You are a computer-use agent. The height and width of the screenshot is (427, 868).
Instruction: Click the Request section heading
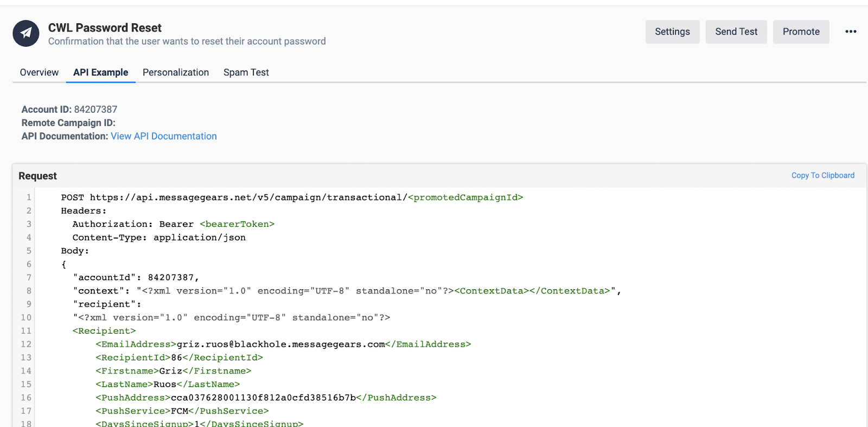coord(37,176)
